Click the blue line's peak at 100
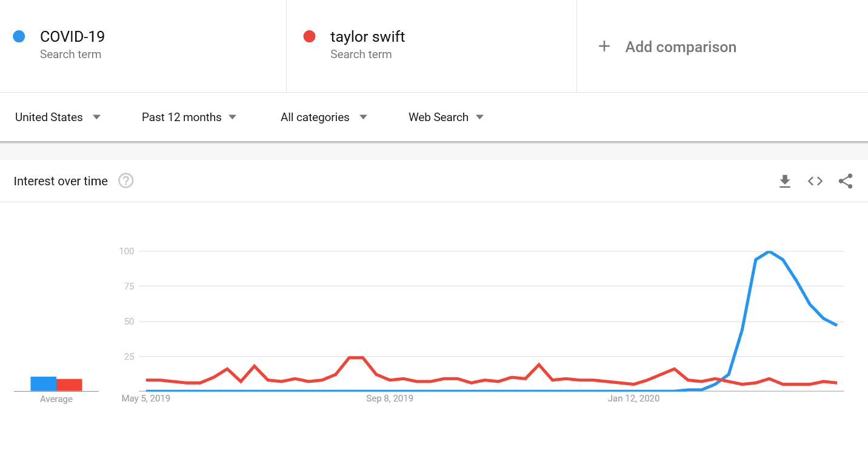868x456 pixels. [769, 252]
